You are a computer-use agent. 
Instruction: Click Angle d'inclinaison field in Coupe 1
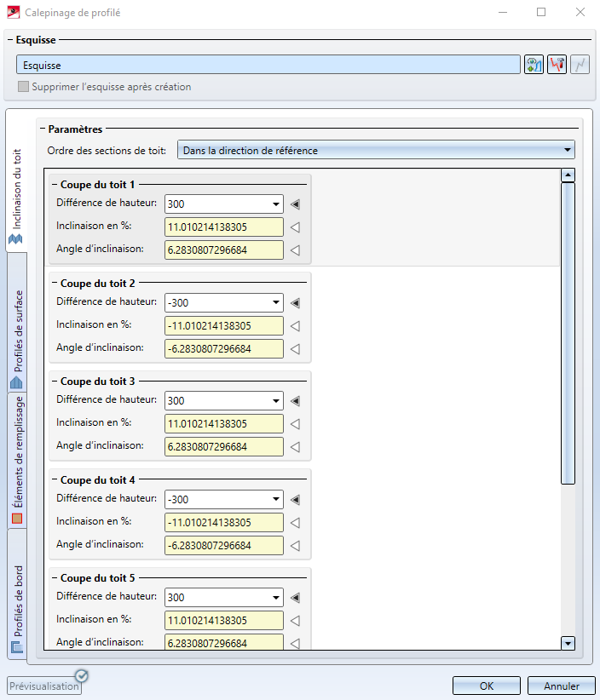224,250
